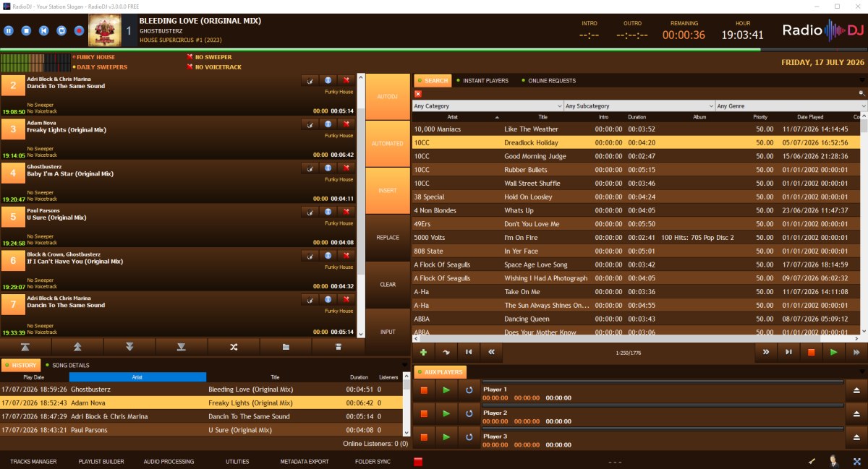Screen dimensions: 868x469
Task: Eject track from Aux Player 3
Action: (856, 436)
